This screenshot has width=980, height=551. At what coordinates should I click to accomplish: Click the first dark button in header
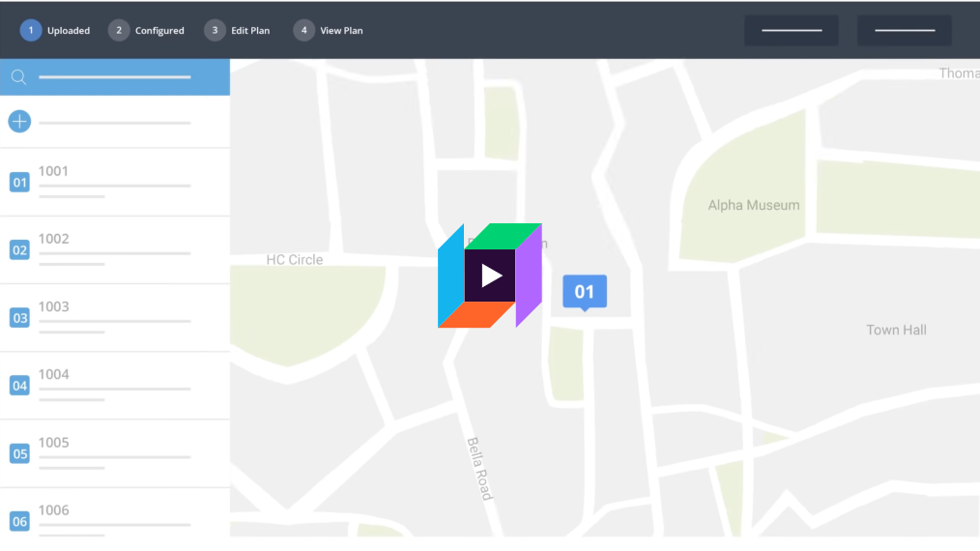point(791,31)
